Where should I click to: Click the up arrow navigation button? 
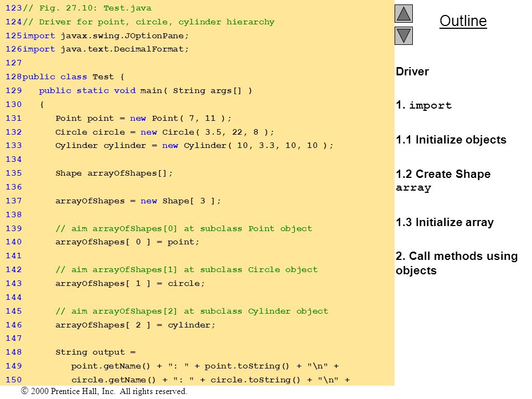[403, 13]
